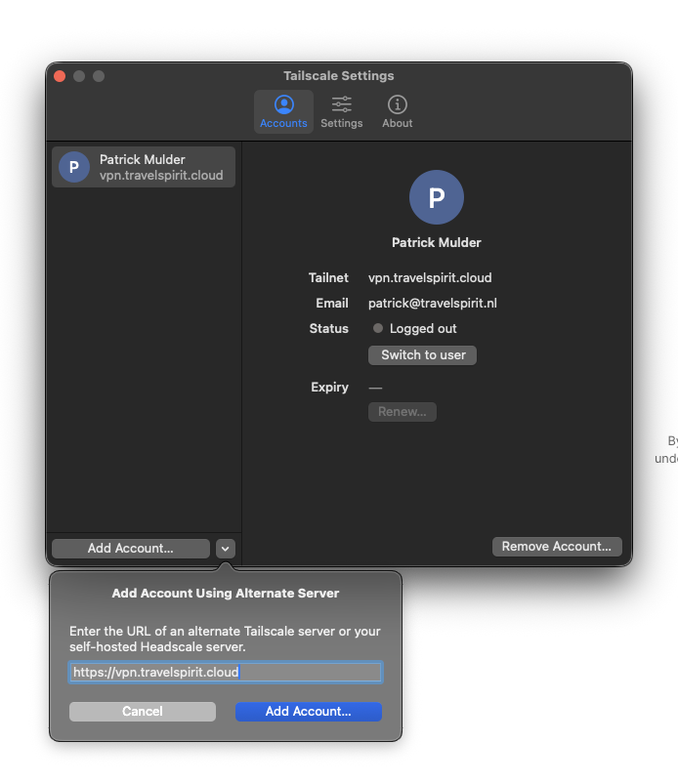The width and height of the screenshot is (678, 784).
Task: Focus the alternate server URL field
Action: 225,672
